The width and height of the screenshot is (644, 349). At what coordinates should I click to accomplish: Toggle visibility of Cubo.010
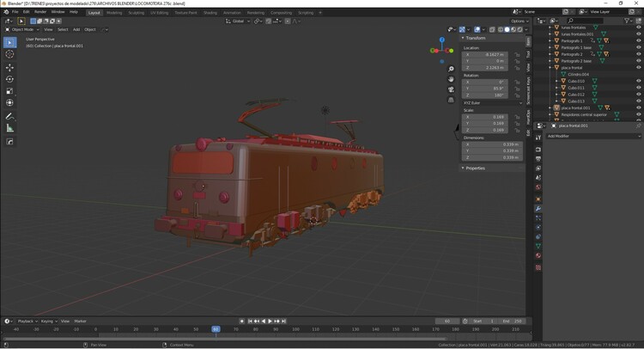click(638, 81)
